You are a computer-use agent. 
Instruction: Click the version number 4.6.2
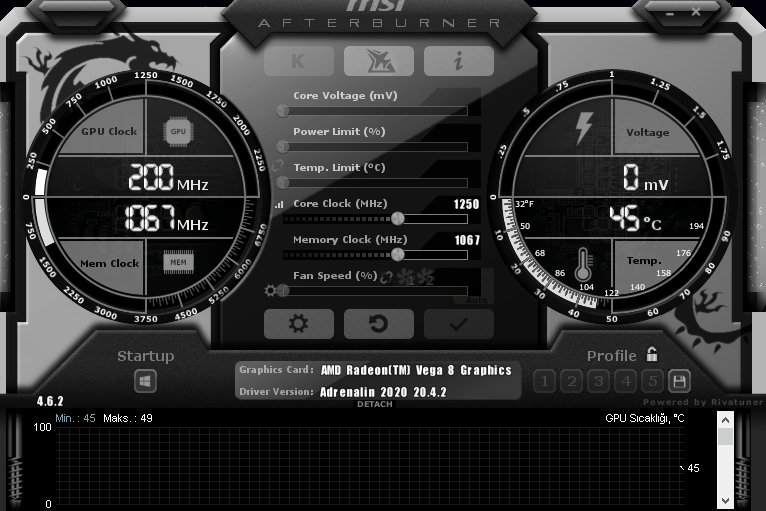point(50,402)
